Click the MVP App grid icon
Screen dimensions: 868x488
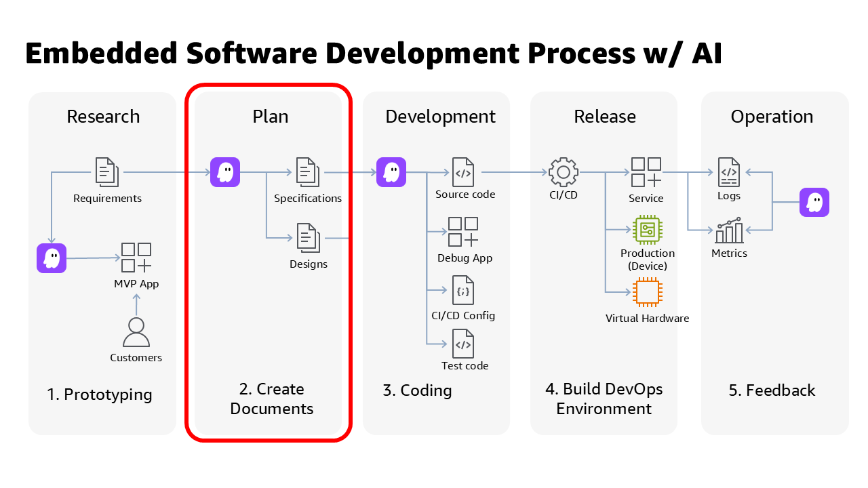(x=136, y=258)
